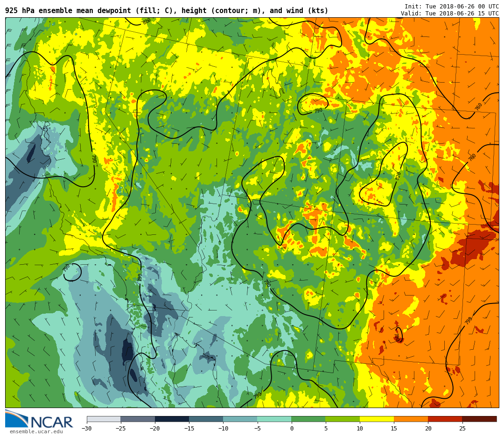Image resolution: width=504 pixels, height=437 pixels.
Task: Click the -25 colorbar tick label
Action: click(x=121, y=428)
